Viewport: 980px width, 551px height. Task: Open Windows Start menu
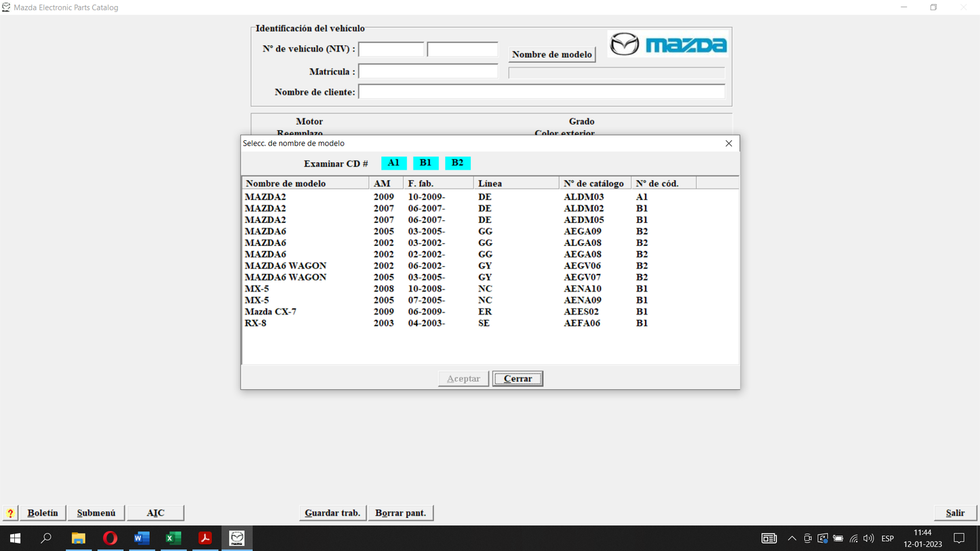(x=15, y=538)
